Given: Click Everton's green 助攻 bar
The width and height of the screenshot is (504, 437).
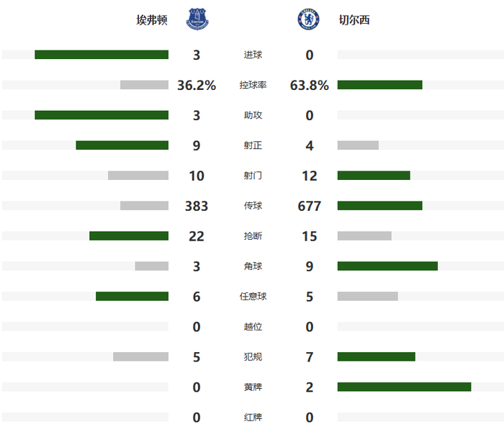Looking at the screenshot, I should click(x=102, y=115).
